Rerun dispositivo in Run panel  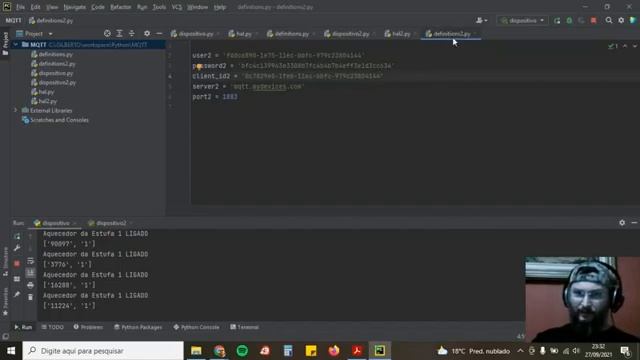click(x=17, y=236)
